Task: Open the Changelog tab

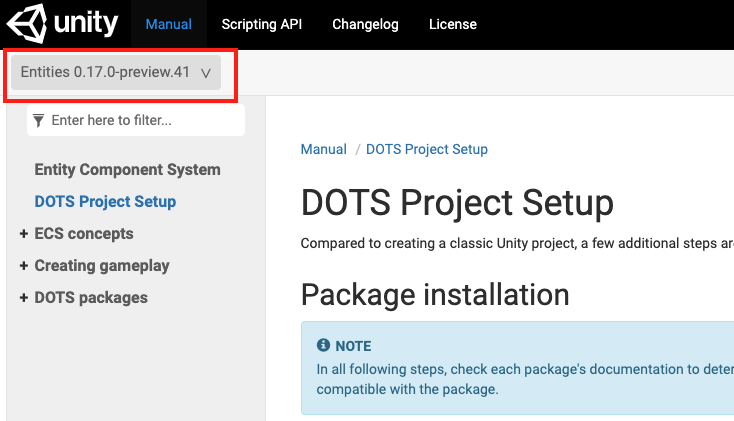Action: pos(365,24)
